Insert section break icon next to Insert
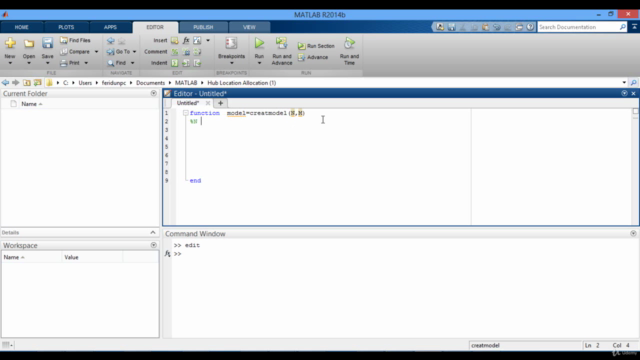The height and width of the screenshot is (360, 640). (x=175, y=40)
